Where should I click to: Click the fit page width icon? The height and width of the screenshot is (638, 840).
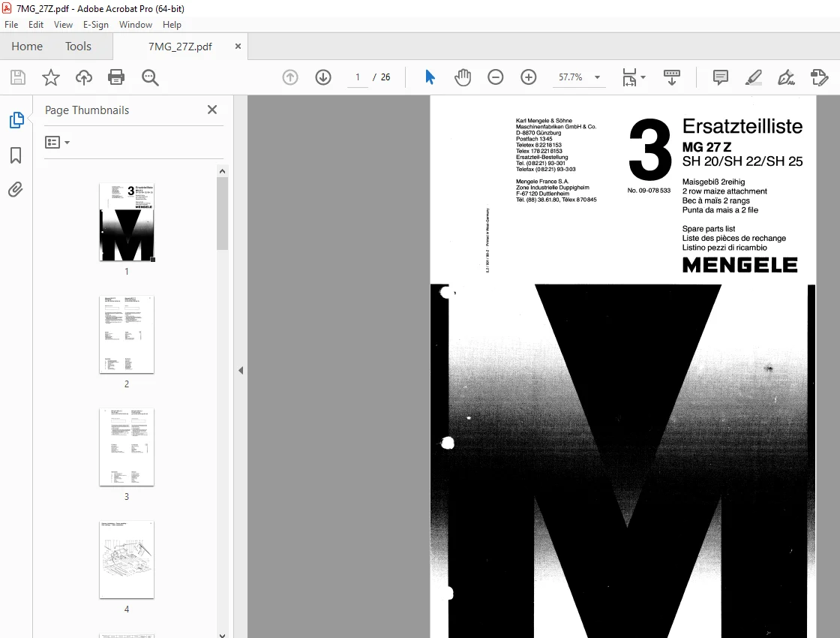[x=629, y=77]
